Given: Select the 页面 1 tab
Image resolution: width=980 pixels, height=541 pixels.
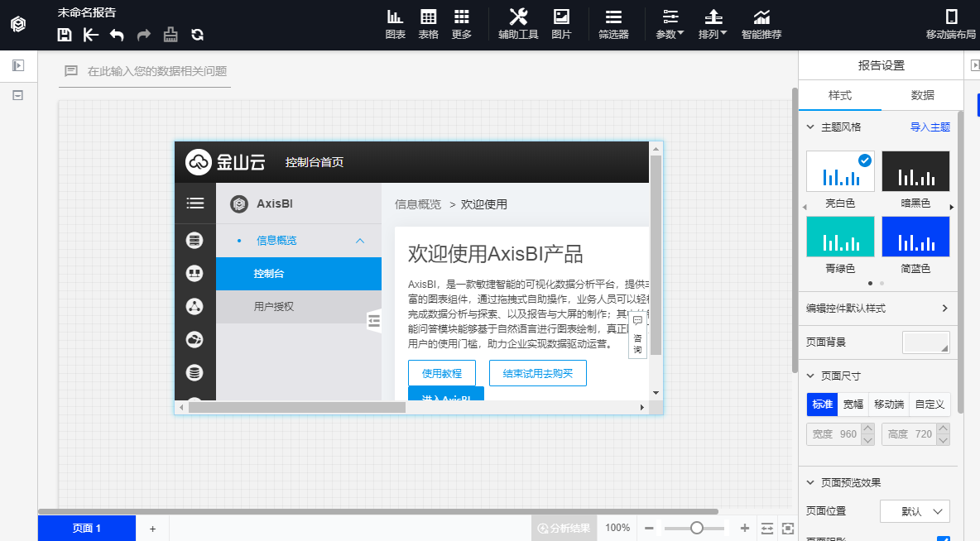Looking at the screenshot, I should pos(87,528).
